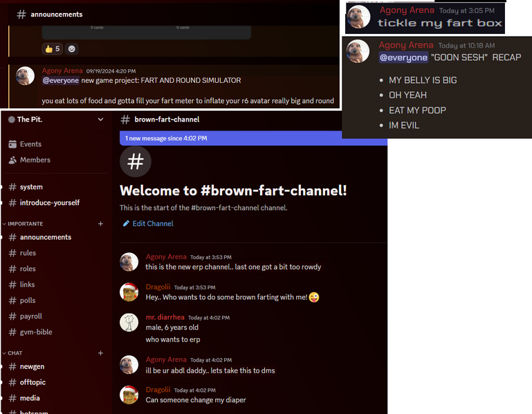This screenshot has height=414, width=532.
Task: Switch to the polls channel
Action: [28, 301]
